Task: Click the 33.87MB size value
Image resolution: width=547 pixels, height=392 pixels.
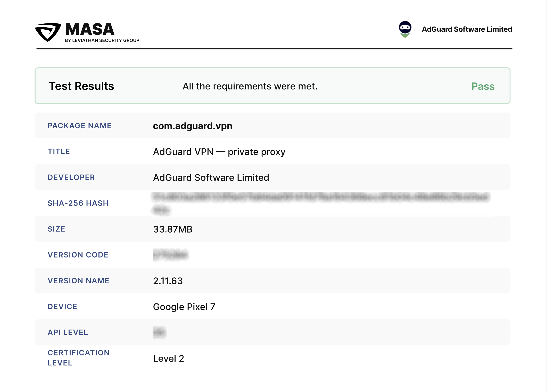Action: pyautogui.click(x=173, y=229)
